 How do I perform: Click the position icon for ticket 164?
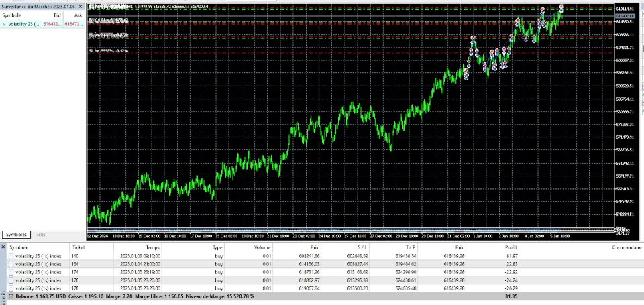click(x=11, y=264)
